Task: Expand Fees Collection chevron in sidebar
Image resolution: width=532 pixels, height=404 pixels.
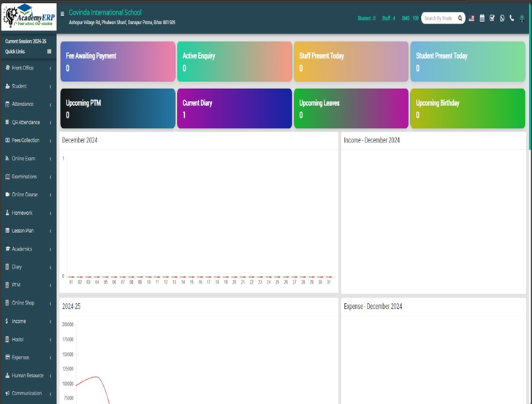Action: click(x=50, y=140)
